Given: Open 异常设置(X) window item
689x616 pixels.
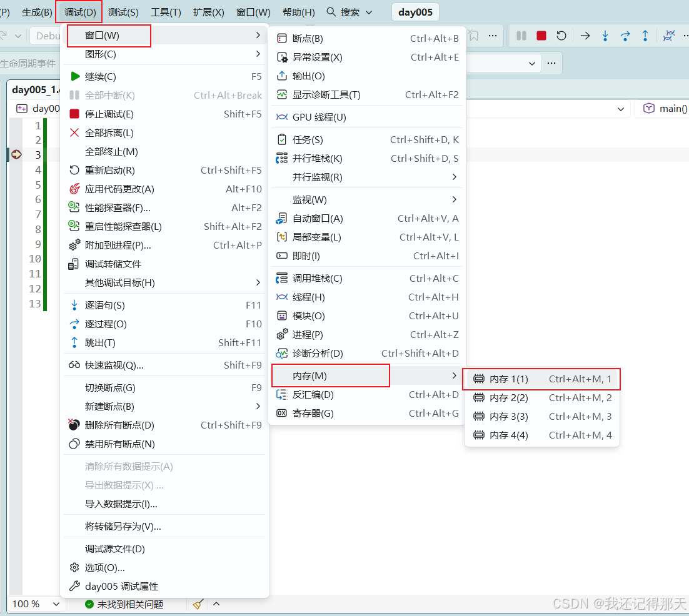Looking at the screenshot, I should (x=367, y=57).
